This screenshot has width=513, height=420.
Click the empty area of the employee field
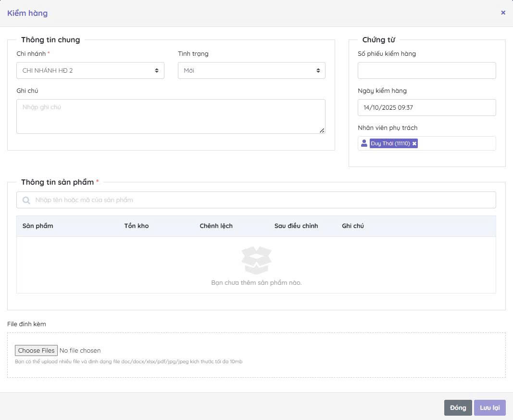click(457, 143)
